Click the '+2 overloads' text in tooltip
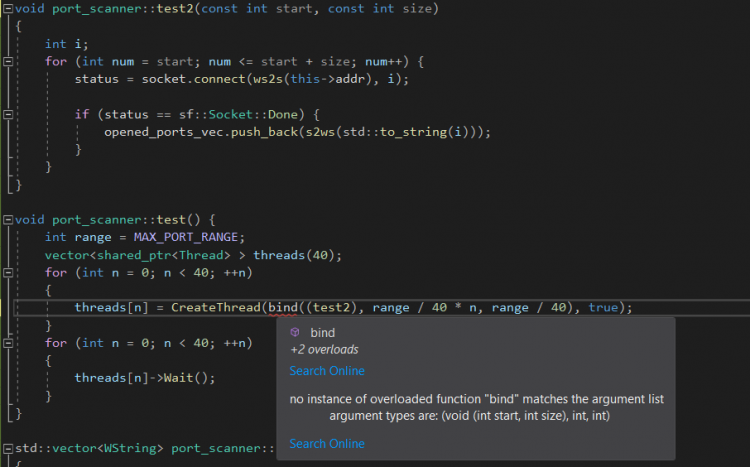This screenshot has height=467, width=750. 324,350
